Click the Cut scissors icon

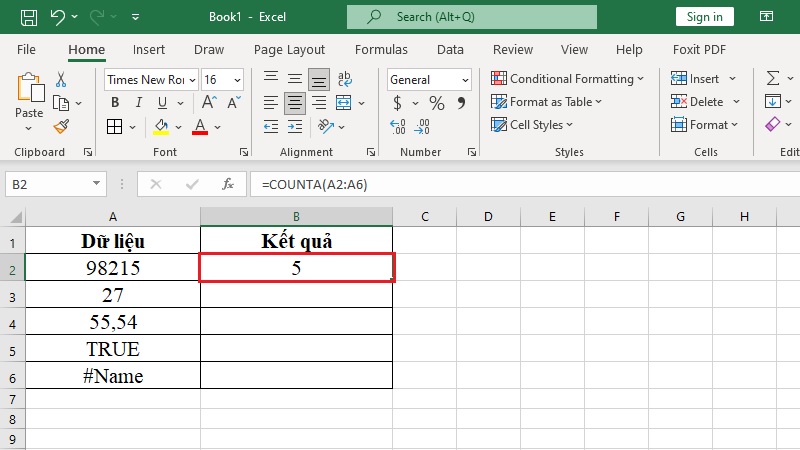pos(61,80)
